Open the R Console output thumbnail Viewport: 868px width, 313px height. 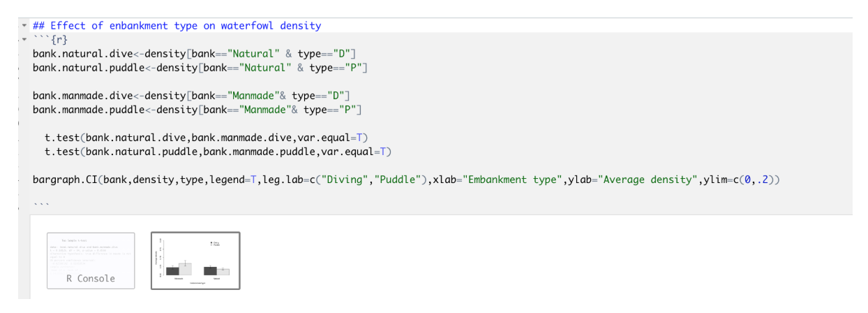(91, 261)
